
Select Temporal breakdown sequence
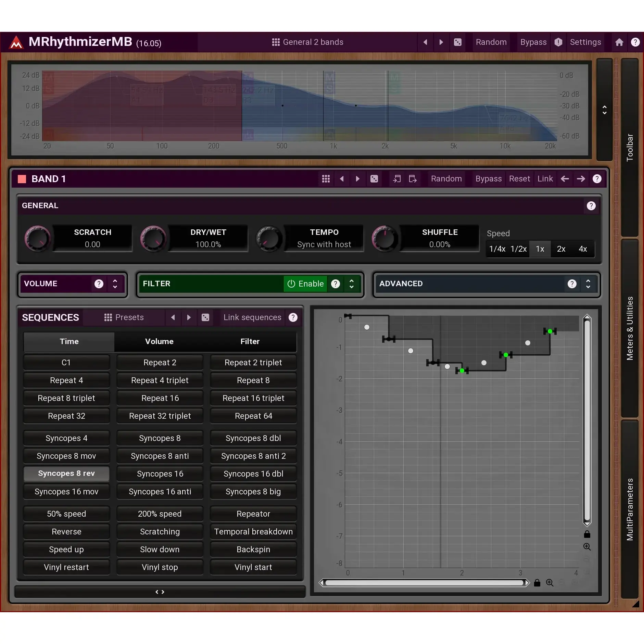pyautogui.click(x=253, y=532)
